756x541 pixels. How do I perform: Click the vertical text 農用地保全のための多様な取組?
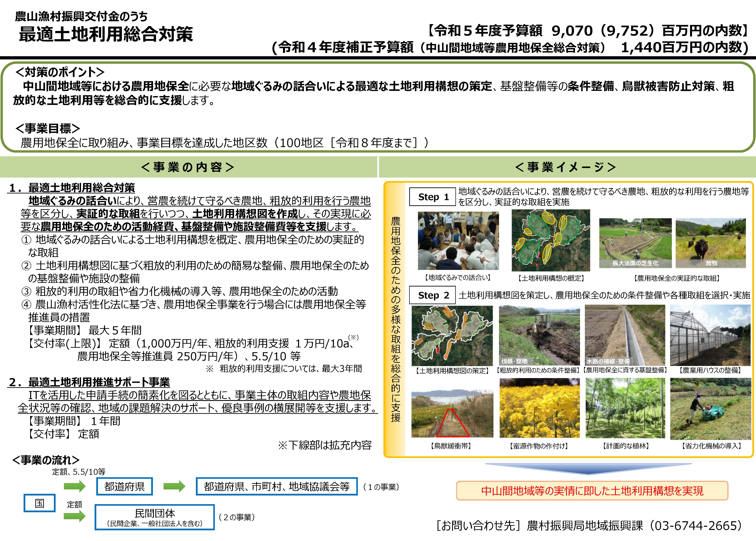[395, 319]
